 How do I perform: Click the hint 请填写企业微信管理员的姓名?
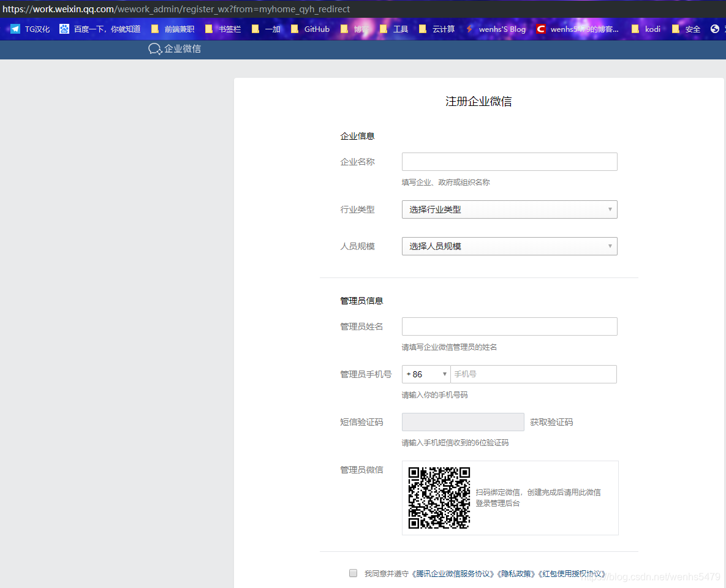tap(449, 347)
